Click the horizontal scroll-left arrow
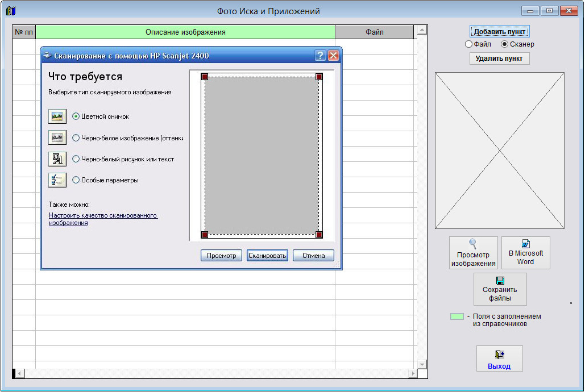Viewport: 585px width, 392px height. point(20,373)
